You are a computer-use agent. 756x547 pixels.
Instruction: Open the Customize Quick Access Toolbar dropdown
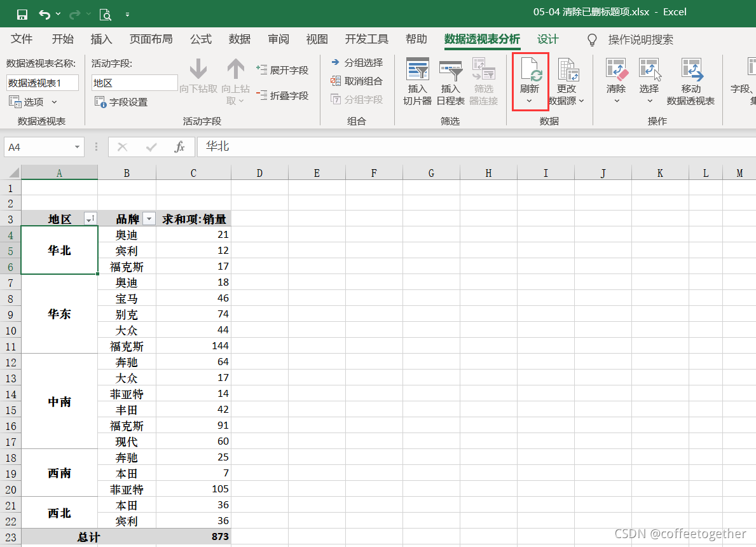[127, 15]
